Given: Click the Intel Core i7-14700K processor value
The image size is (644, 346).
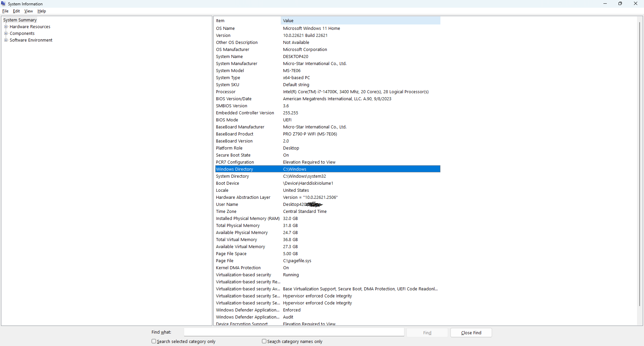Looking at the screenshot, I should coord(356,92).
